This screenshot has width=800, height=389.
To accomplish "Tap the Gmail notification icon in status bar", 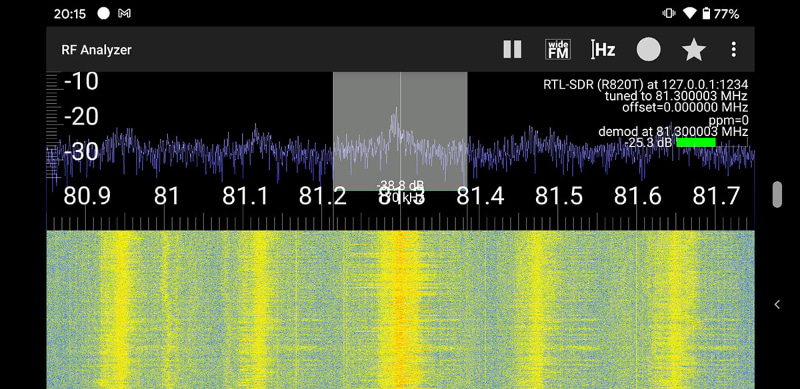I will 124,14.
